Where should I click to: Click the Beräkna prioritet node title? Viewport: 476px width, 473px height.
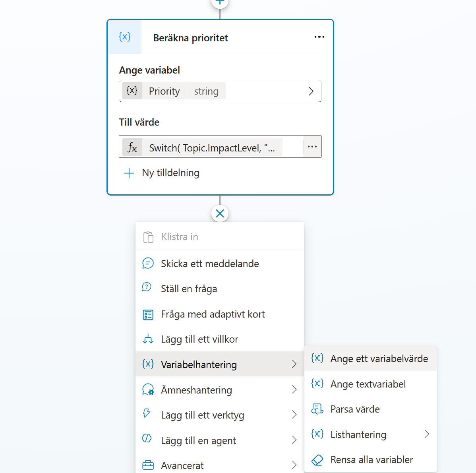[x=190, y=38]
